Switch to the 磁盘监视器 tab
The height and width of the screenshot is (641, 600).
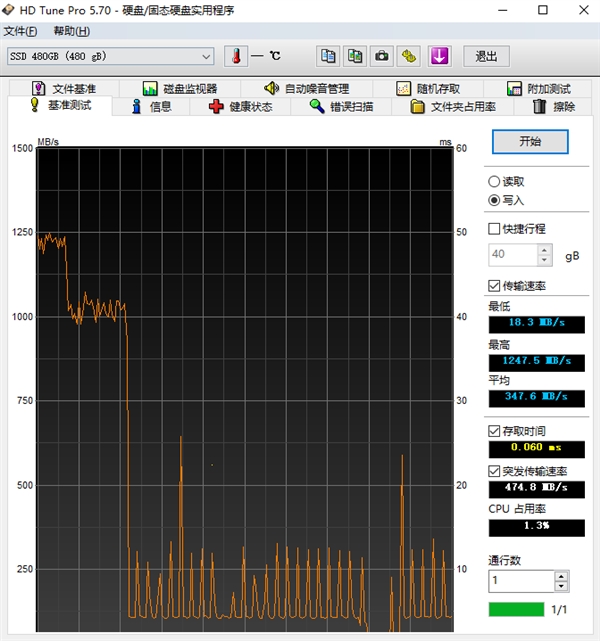[180, 88]
